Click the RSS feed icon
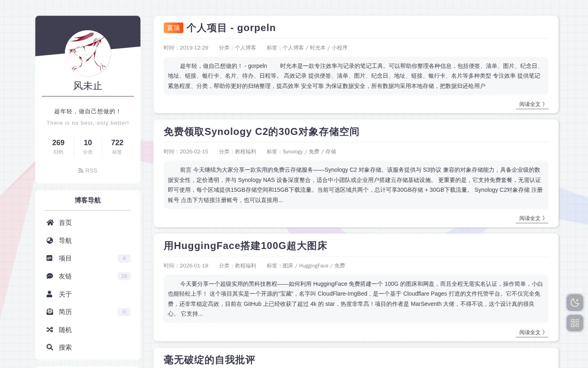 tap(81, 171)
